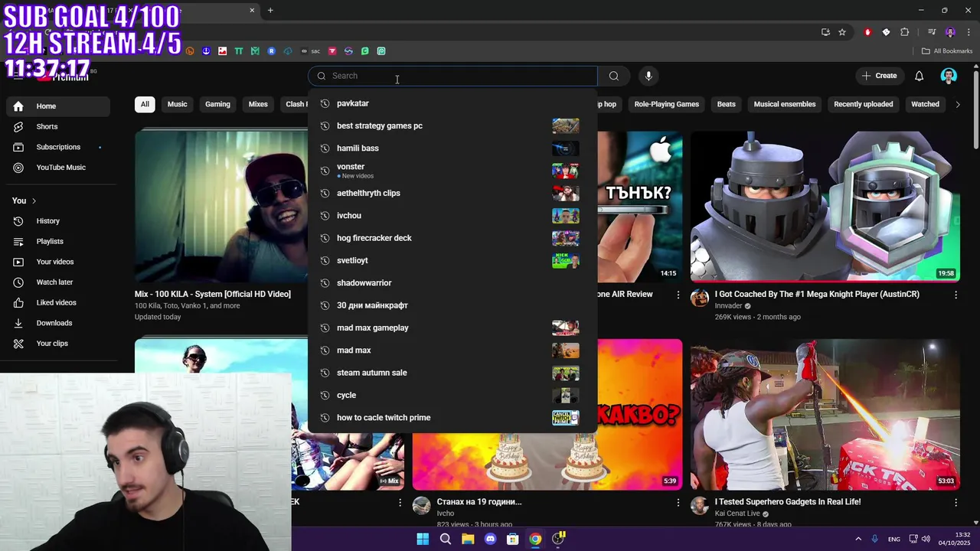Open YouTube Music in the sidebar
Screen dimensions: 980x551
[x=58, y=168]
